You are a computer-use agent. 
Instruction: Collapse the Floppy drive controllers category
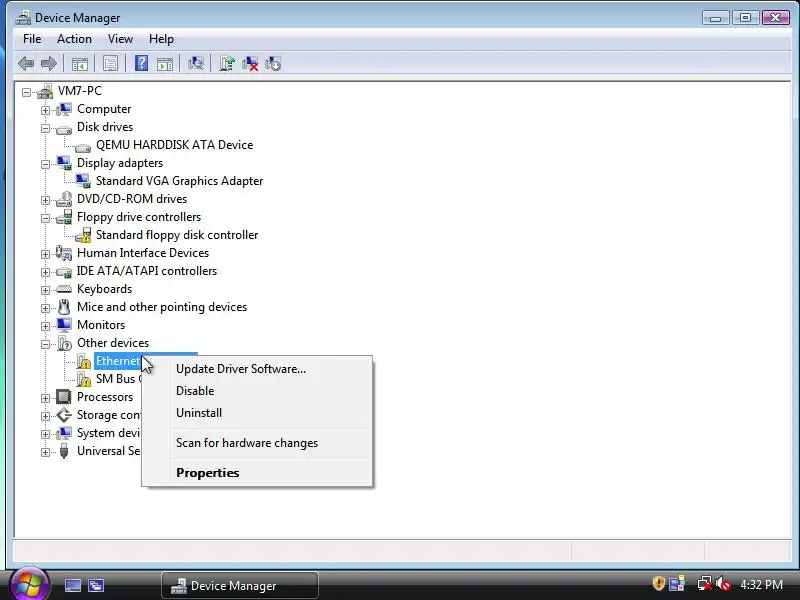(45, 218)
